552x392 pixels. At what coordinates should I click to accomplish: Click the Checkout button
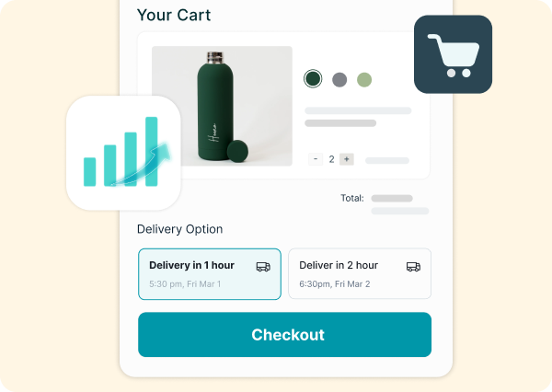click(x=284, y=335)
